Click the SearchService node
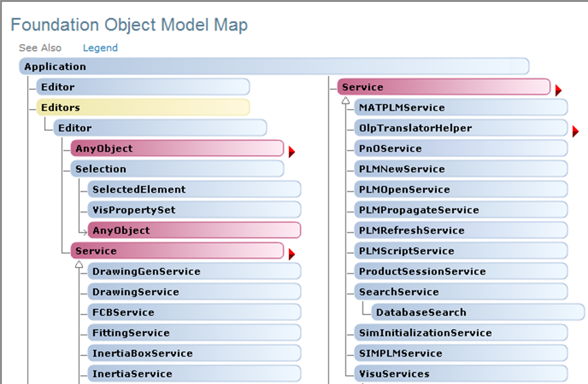 pyautogui.click(x=461, y=292)
